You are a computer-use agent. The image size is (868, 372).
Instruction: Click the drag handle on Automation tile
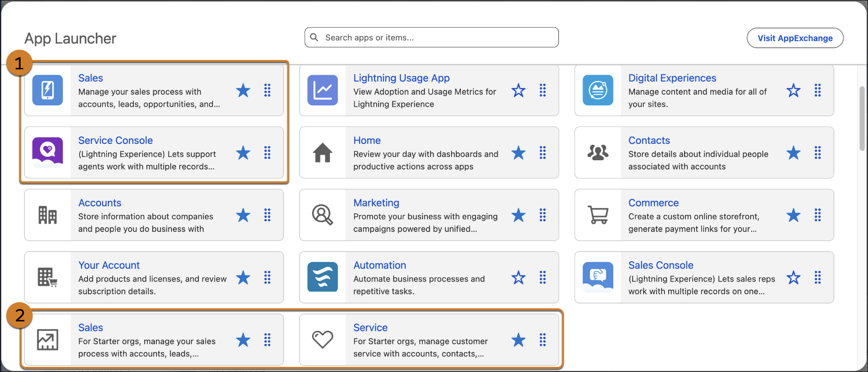[x=542, y=277]
